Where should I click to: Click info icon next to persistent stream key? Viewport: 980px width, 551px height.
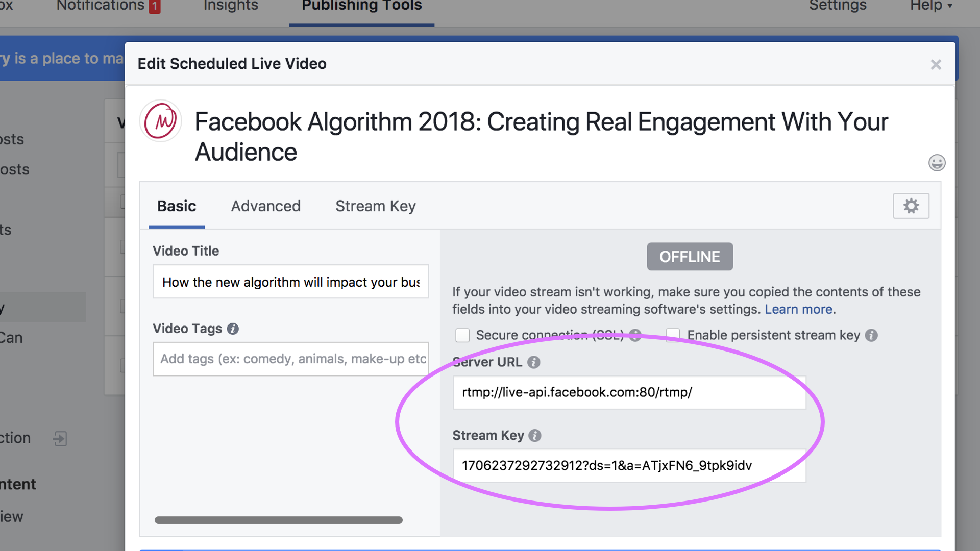tap(871, 335)
